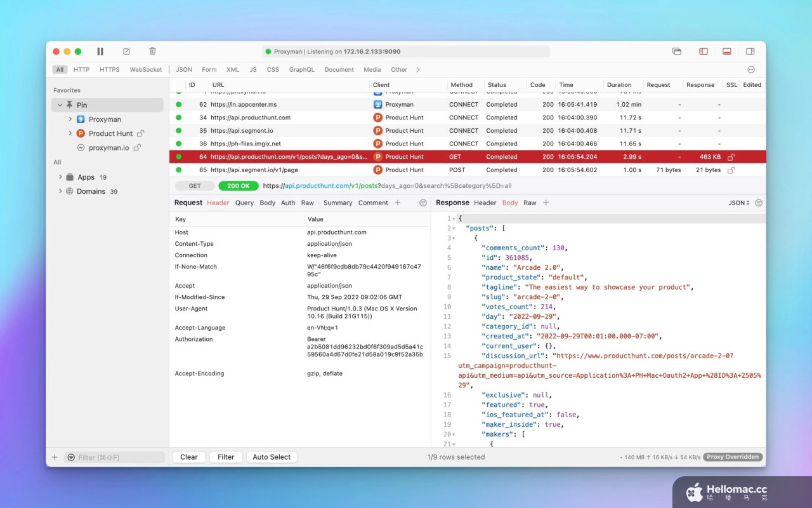
Task: Filter by GraphQL content type
Action: click(x=301, y=70)
